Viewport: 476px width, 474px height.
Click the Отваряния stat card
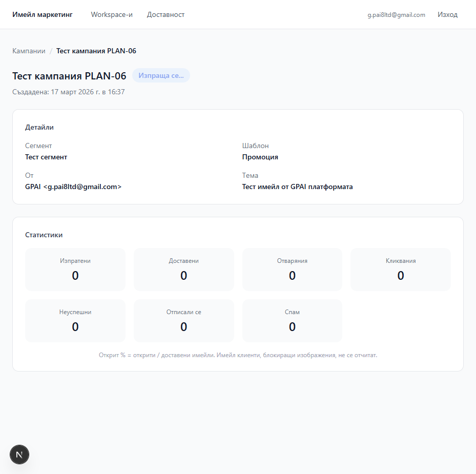(292, 270)
